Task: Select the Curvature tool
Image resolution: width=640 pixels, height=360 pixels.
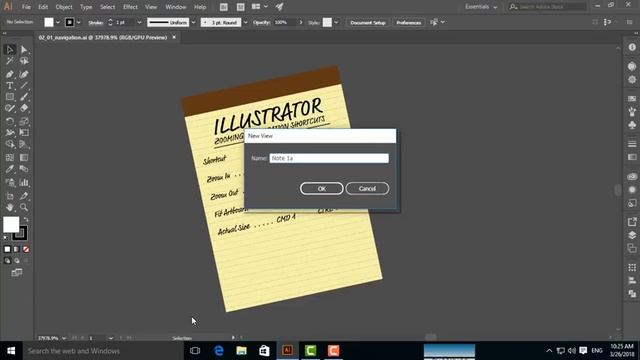Action: 24,74
